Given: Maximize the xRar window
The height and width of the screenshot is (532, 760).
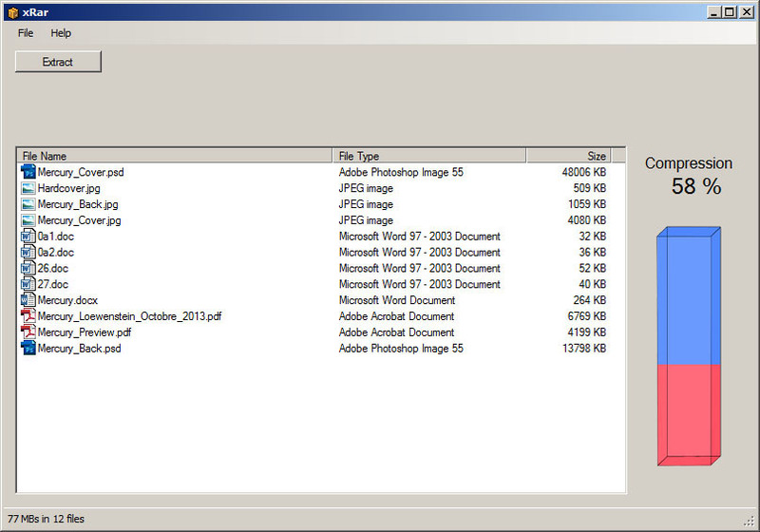Looking at the screenshot, I should (729, 11).
